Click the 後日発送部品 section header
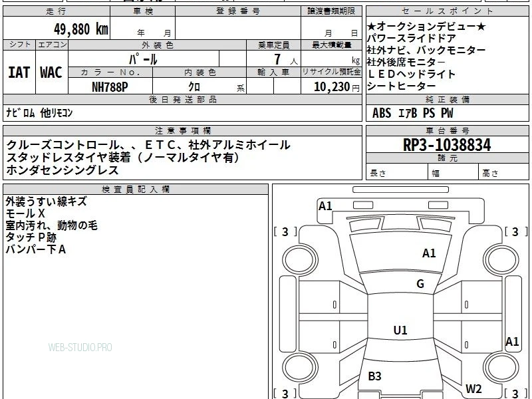 pos(182,99)
